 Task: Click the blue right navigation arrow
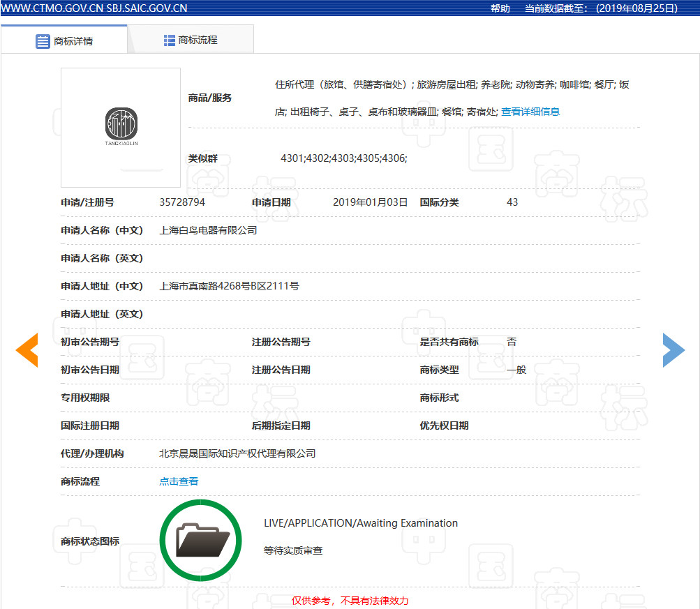[x=673, y=350]
